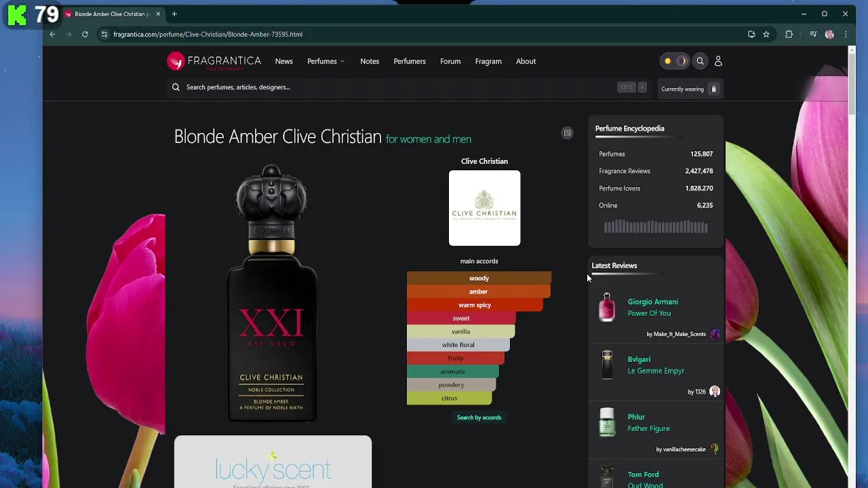Image resolution: width=868 pixels, height=488 pixels.
Task: Reload the page with refresh icon
Action: pyautogui.click(x=85, y=34)
